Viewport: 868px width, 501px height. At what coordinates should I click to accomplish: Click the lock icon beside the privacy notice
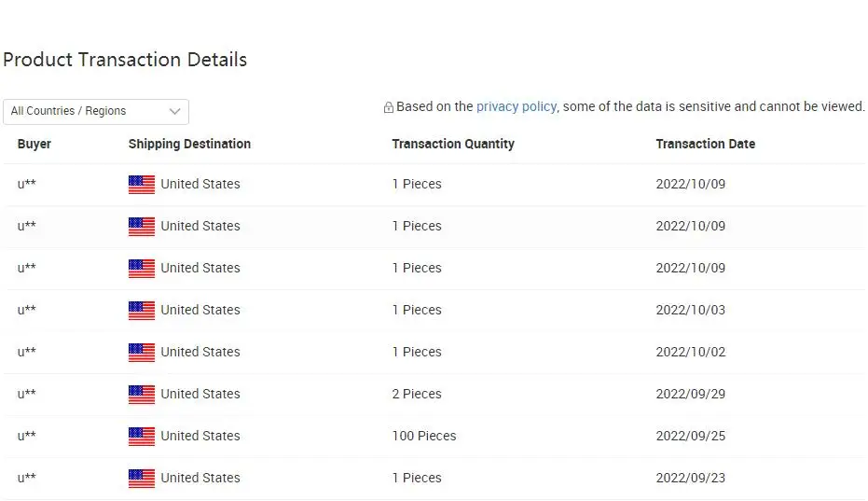(389, 107)
